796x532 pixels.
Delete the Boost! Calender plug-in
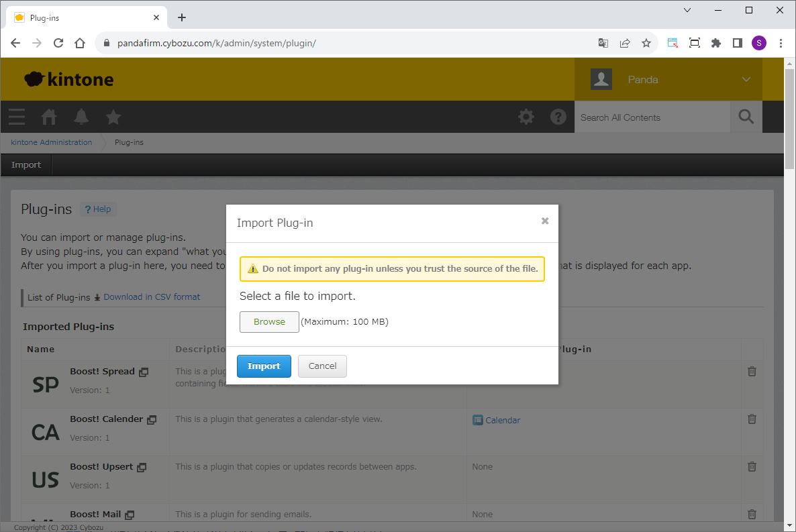coord(752,419)
